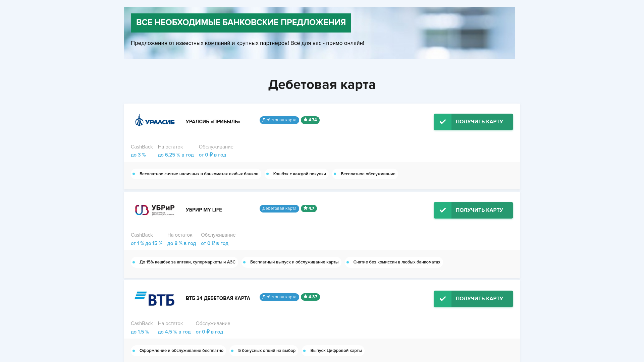644x362 pixels.
Task: Click the Уралсиб bank logo
Action: pos(155,120)
